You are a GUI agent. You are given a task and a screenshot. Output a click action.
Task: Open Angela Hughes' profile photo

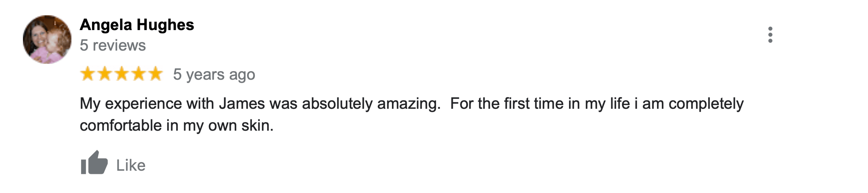tap(47, 39)
